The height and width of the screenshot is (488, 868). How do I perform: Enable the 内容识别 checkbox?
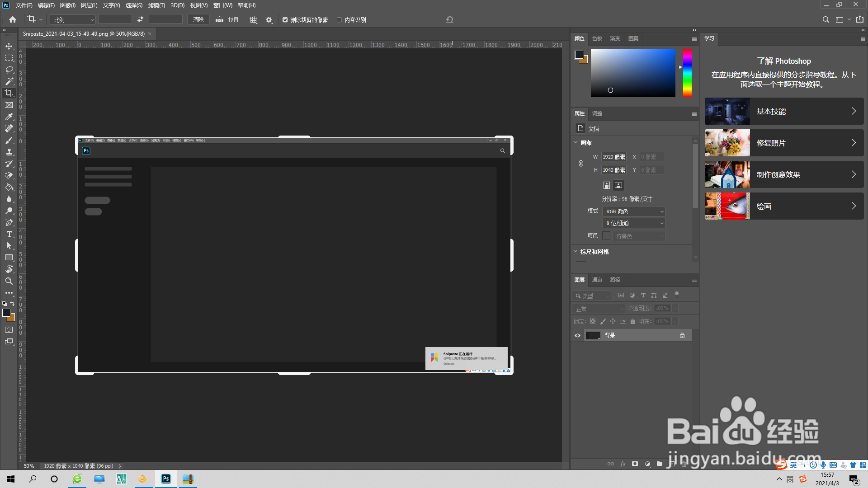340,20
